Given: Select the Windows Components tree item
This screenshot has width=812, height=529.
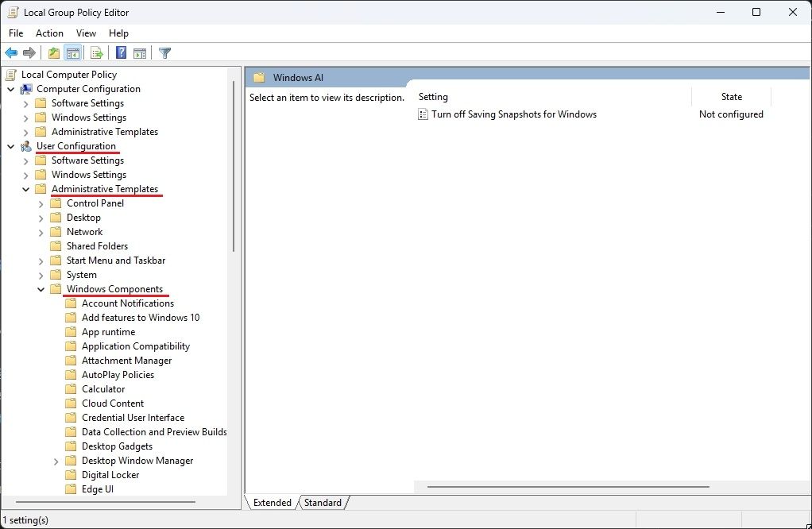Looking at the screenshot, I should [116, 289].
